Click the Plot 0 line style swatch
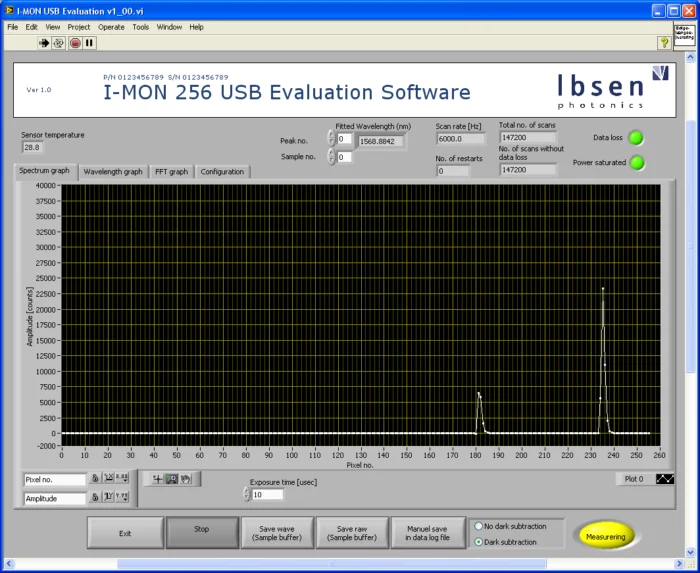 (665, 479)
